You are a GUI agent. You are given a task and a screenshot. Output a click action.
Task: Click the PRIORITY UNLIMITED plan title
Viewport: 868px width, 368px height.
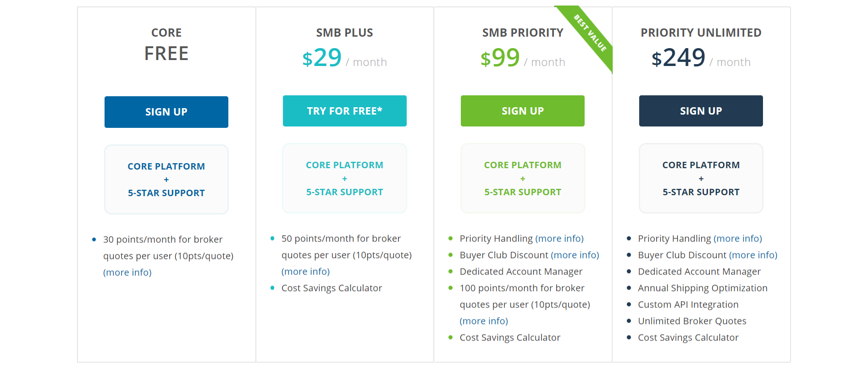(701, 33)
